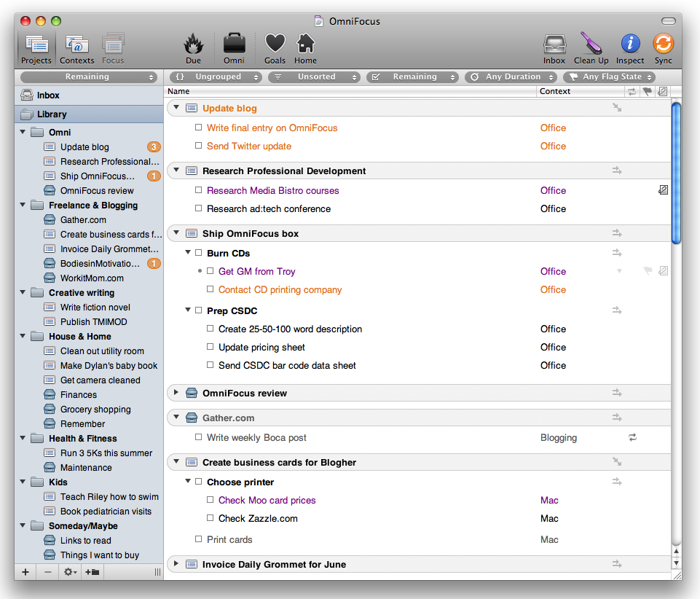This screenshot has width=700, height=599.
Task: Click Office context for Send Twitter update
Action: pyautogui.click(x=553, y=146)
